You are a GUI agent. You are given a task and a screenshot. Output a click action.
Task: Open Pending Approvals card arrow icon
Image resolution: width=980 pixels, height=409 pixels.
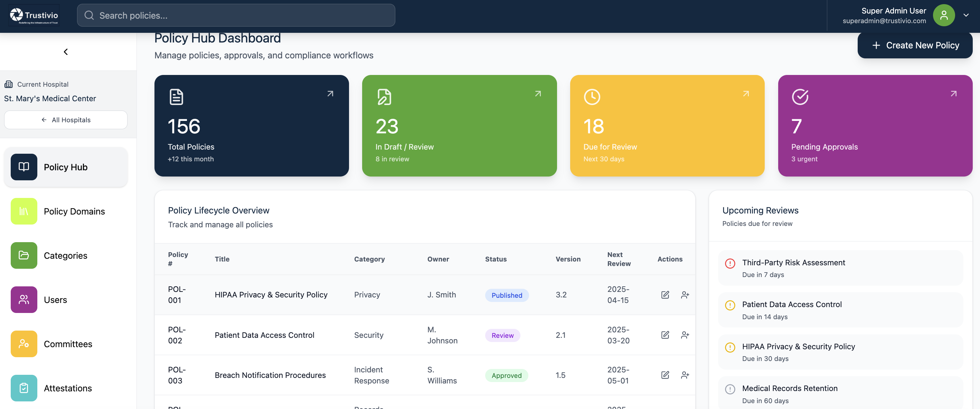[953, 94]
